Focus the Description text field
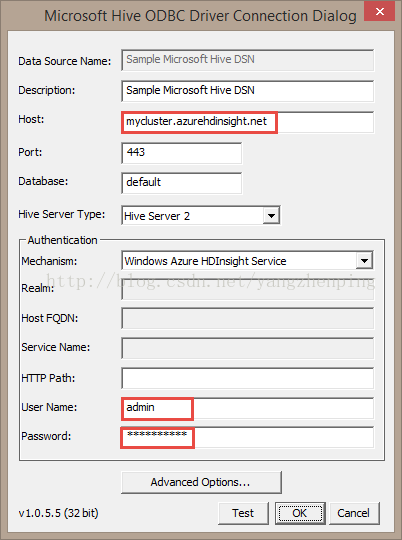This screenshot has width=402, height=540. (247, 91)
